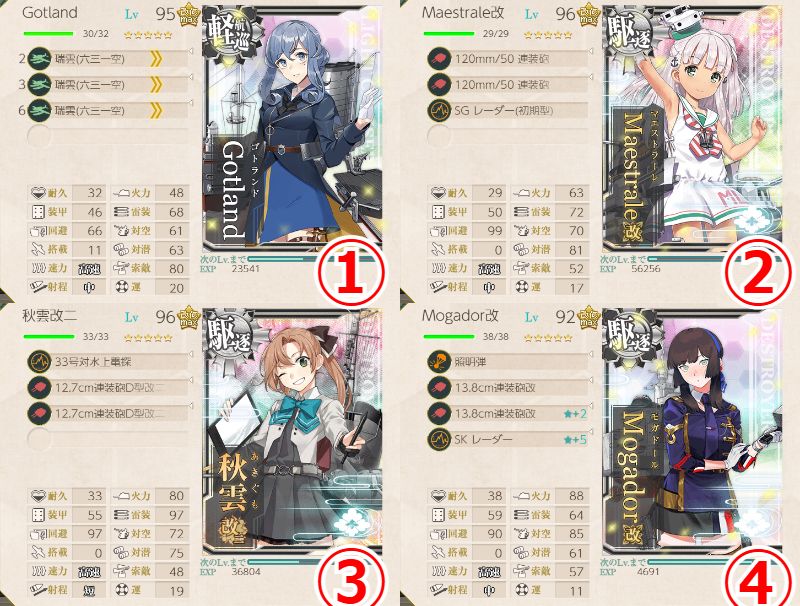Click the small arrow beside Maestrale's first gun
The image size is (800, 606).
pos(591,51)
